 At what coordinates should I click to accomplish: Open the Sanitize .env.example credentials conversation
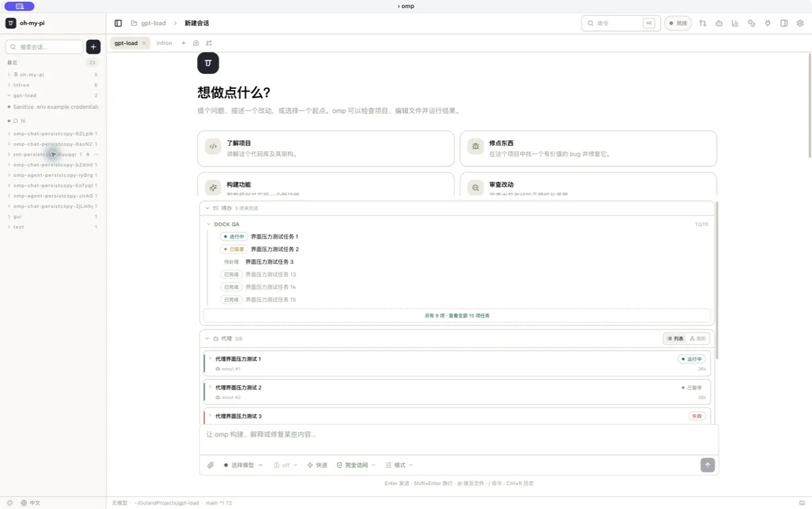(x=53, y=107)
